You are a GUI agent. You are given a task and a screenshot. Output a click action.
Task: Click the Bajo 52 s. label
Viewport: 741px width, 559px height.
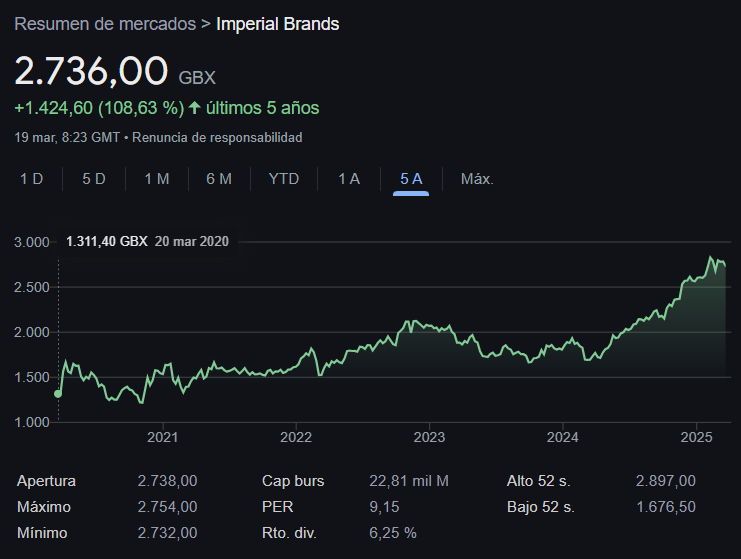(541, 507)
